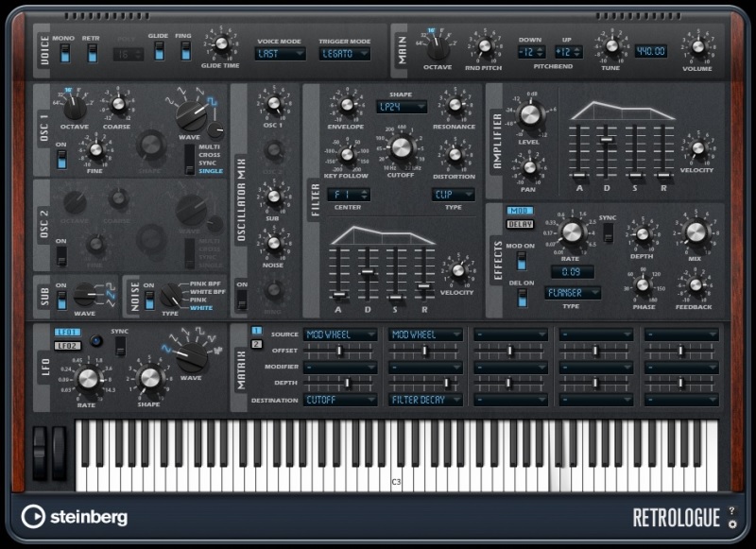
Task: Click the Glide Time knob
Action: coord(221,43)
